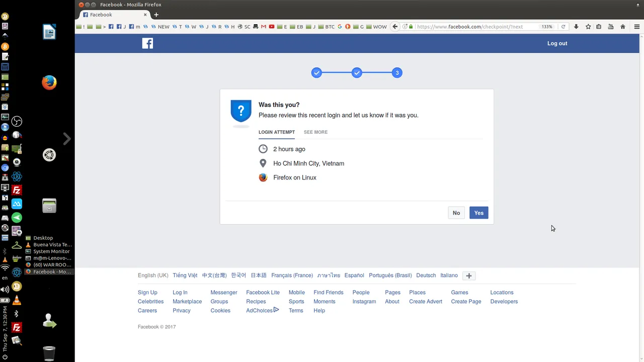Screen dimensions: 644x362
Task: Open the Create Advert footer link
Action: [x=426, y=302]
